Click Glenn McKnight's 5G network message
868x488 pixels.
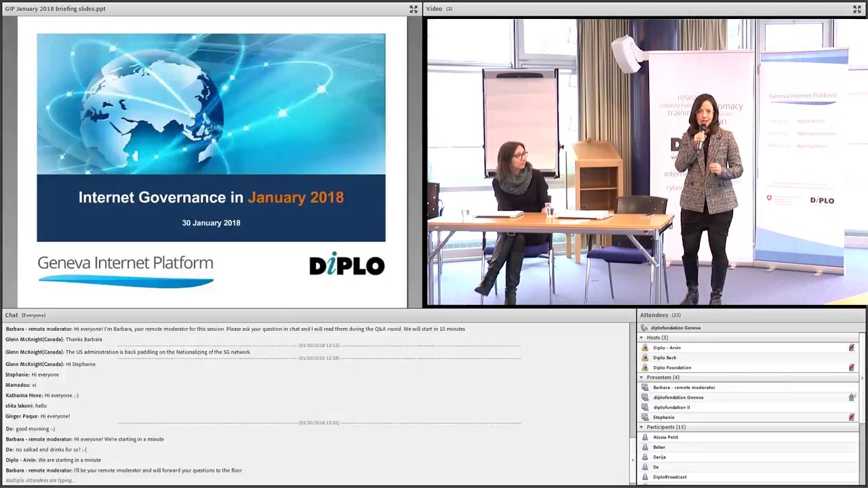(128, 352)
